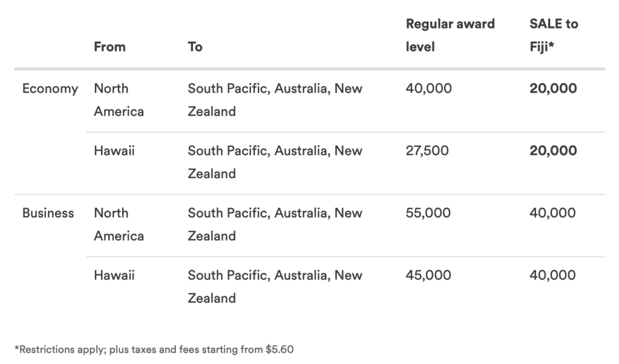This screenshot has height=364, width=619.
Task: Click the bold 20,000 sale price for Economy from North America
Action: coord(553,89)
